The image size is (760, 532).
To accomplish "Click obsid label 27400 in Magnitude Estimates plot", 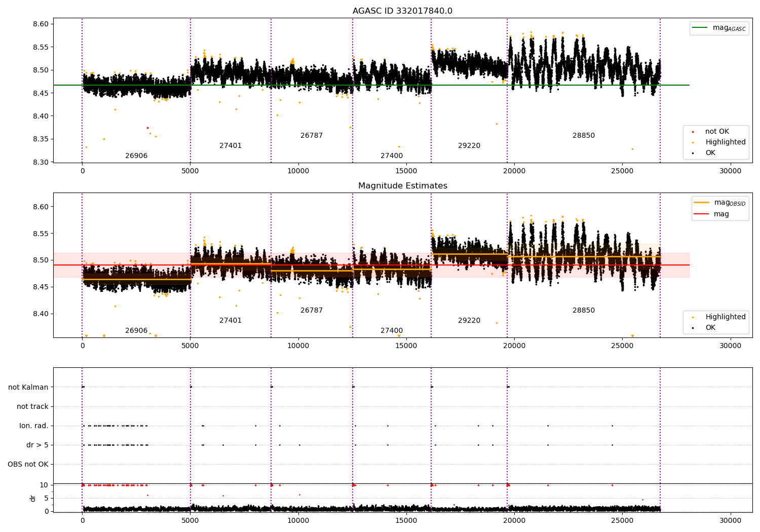I will coord(392,331).
